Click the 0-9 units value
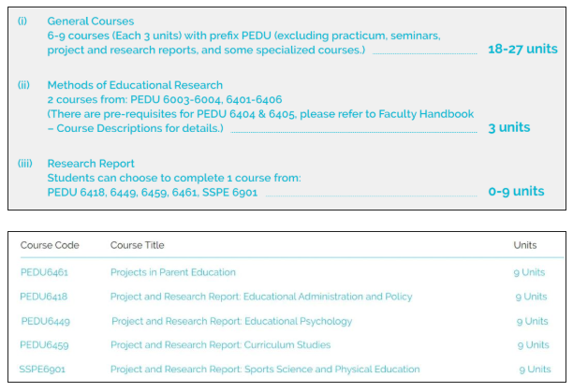Viewport: 573px width, 392px height. [516, 191]
